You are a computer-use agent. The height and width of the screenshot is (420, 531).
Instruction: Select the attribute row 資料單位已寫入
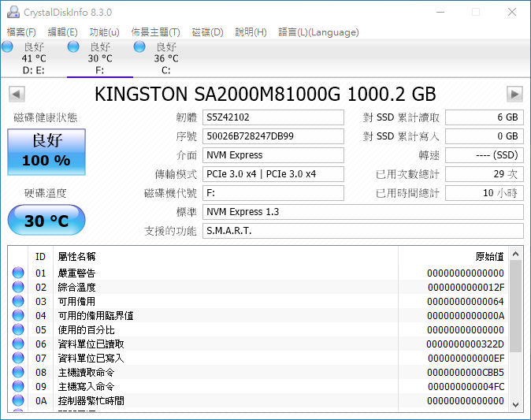tap(258, 359)
